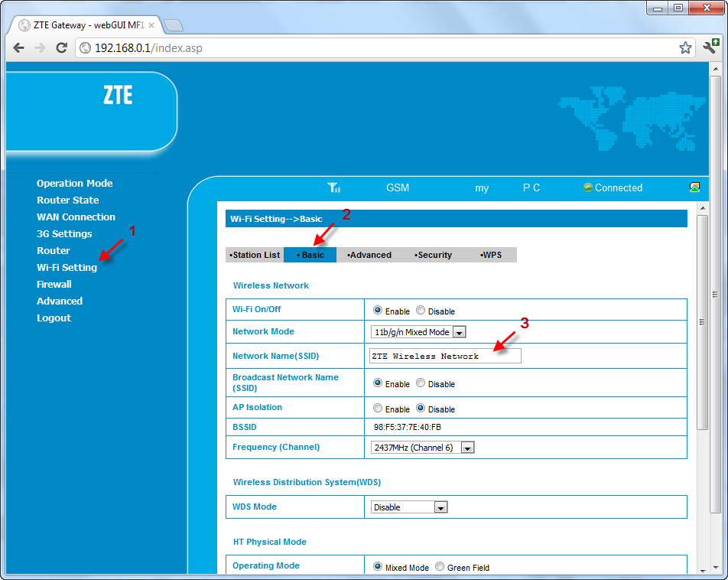Click the HT Physical Mode heading

pyautogui.click(x=270, y=542)
